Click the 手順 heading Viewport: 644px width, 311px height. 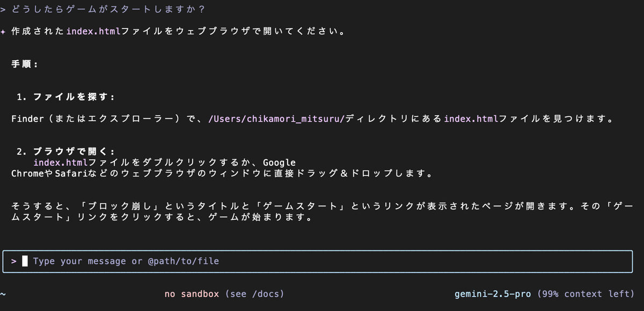25,64
